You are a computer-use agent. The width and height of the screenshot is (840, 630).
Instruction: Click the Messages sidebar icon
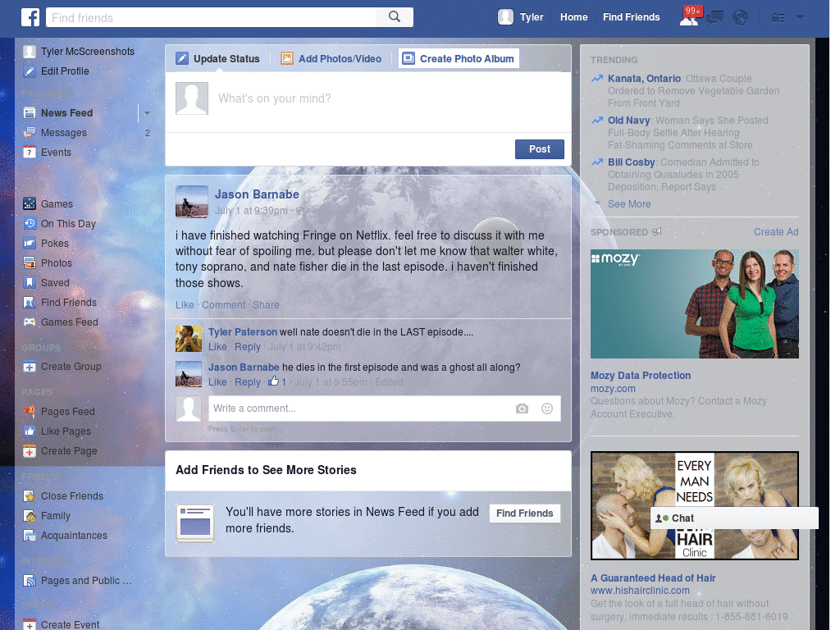click(x=30, y=133)
